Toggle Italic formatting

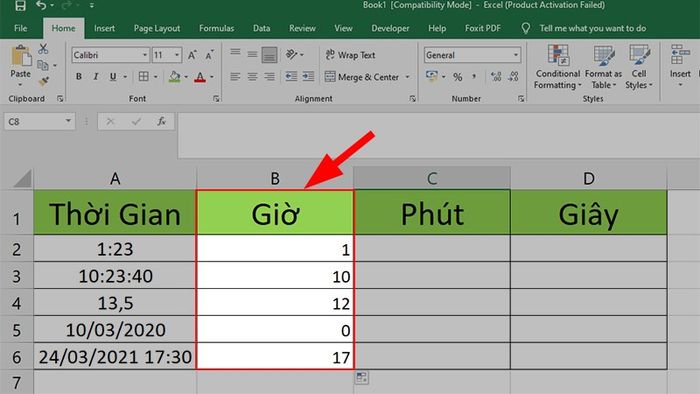click(x=96, y=77)
